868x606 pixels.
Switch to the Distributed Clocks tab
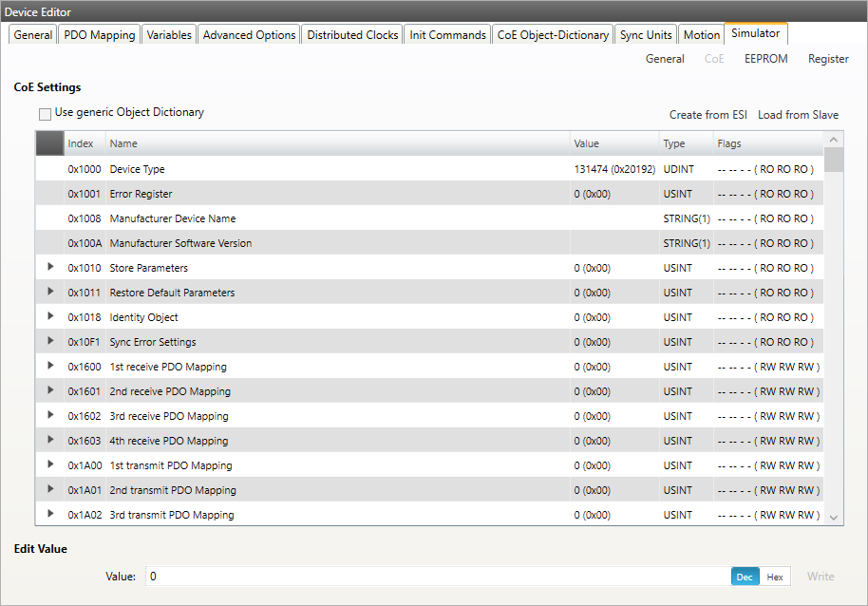click(x=352, y=35)
